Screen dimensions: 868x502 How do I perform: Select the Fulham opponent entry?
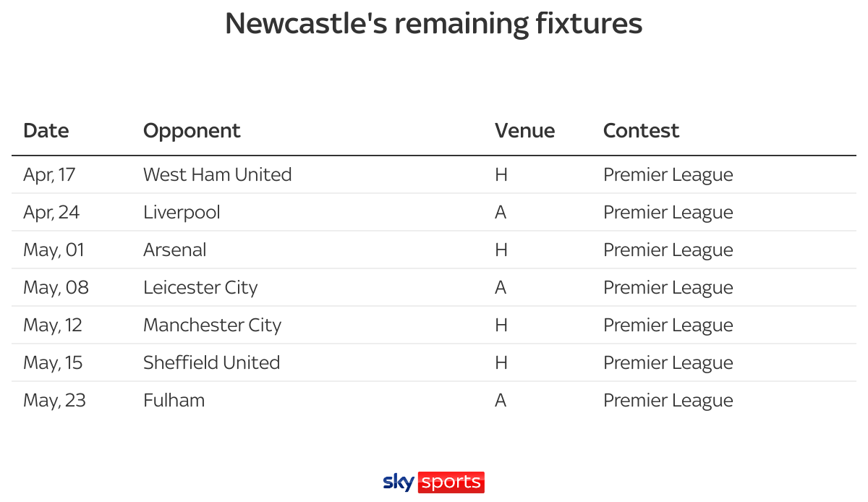tap(174, 400)
